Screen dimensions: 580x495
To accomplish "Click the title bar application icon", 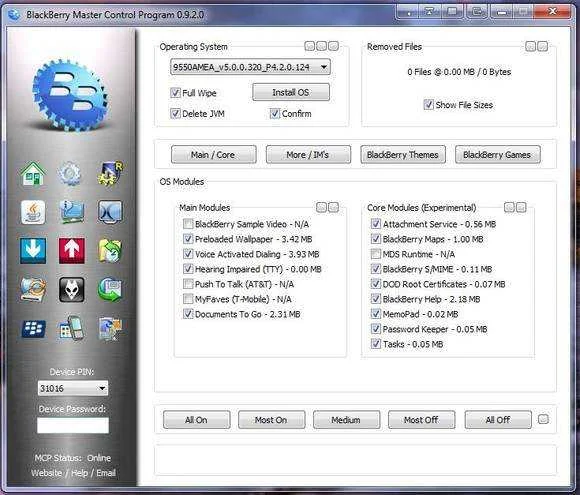I will tap(14, 15).
